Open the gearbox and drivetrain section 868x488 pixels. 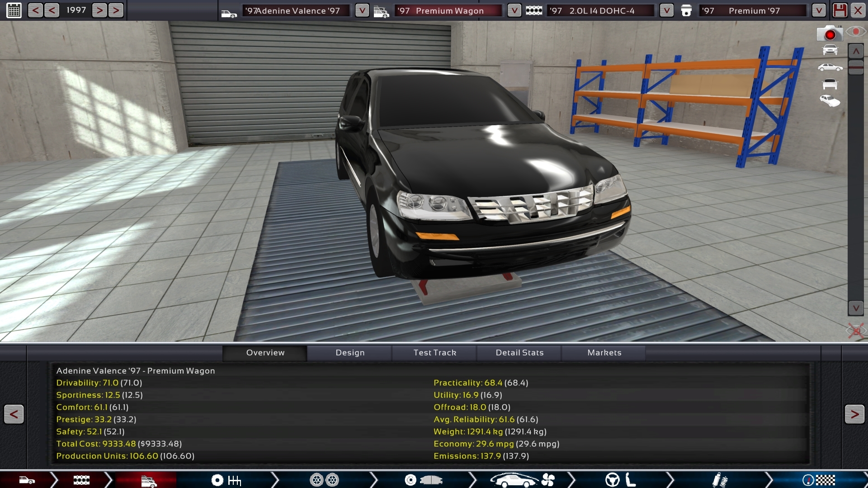(226, 480)
